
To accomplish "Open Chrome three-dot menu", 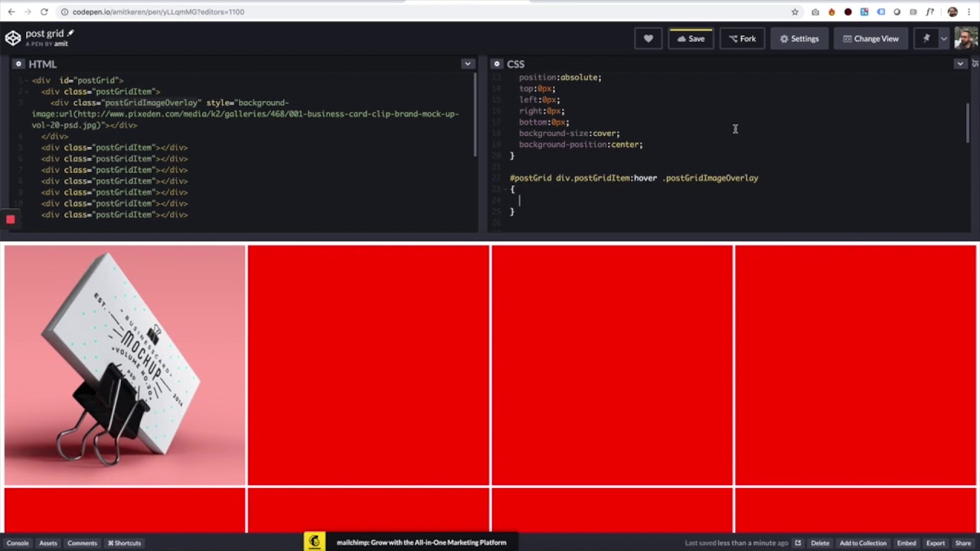I will tap(970, 12).
